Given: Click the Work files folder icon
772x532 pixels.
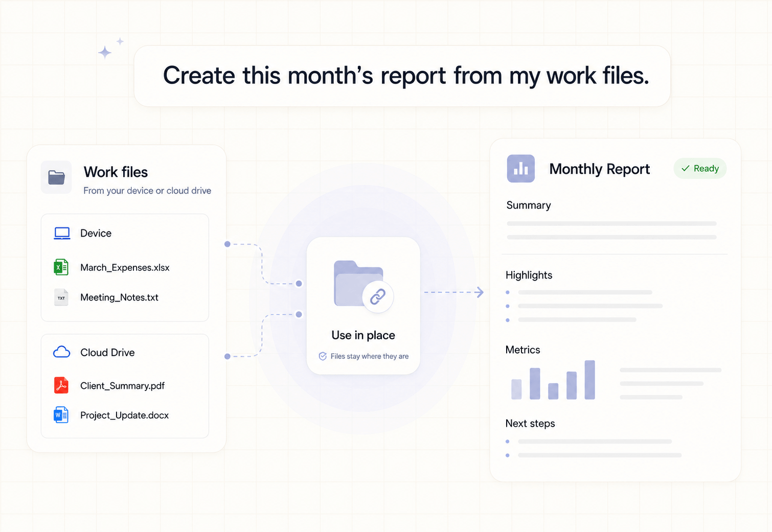Looking at the screenshot, I should 56,177.
